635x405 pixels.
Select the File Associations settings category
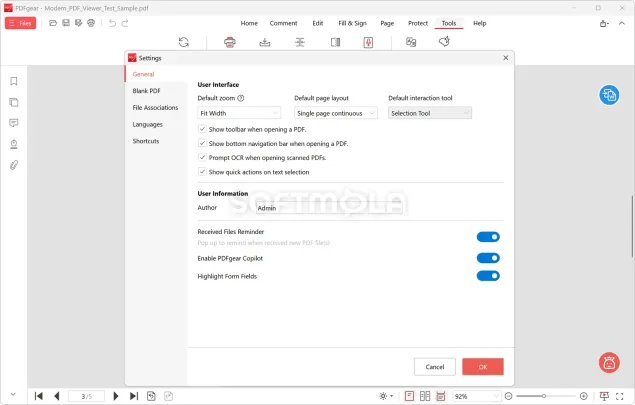(156, 107)
